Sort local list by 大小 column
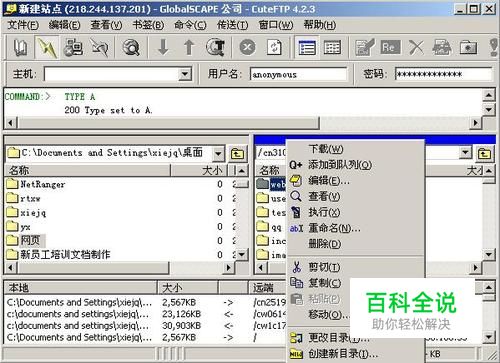 point(199,171)
